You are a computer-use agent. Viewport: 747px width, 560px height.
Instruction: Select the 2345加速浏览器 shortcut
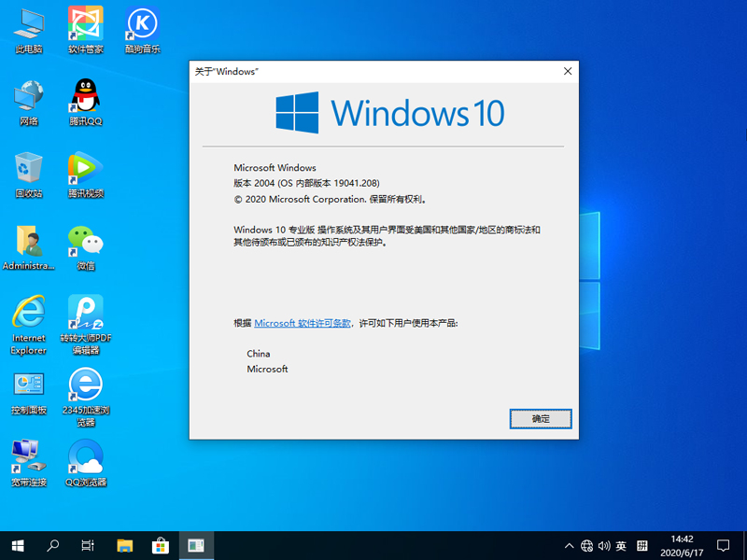(86, 398)
